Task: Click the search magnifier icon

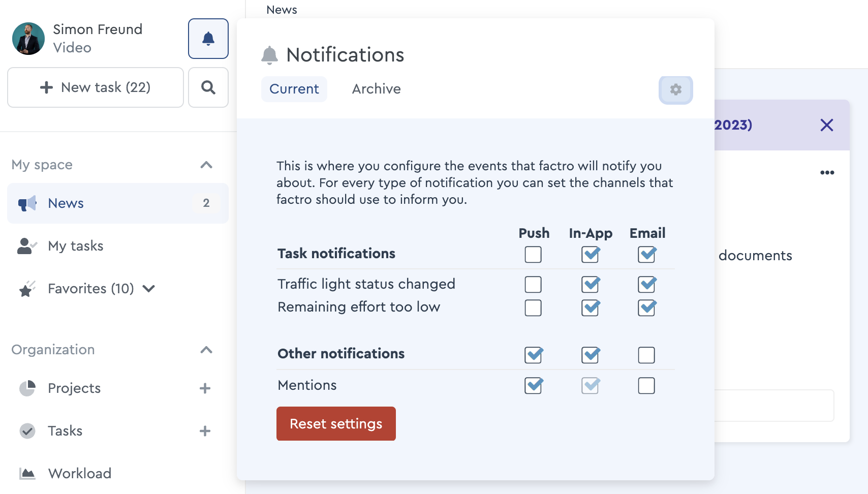Action: (208, 87)
